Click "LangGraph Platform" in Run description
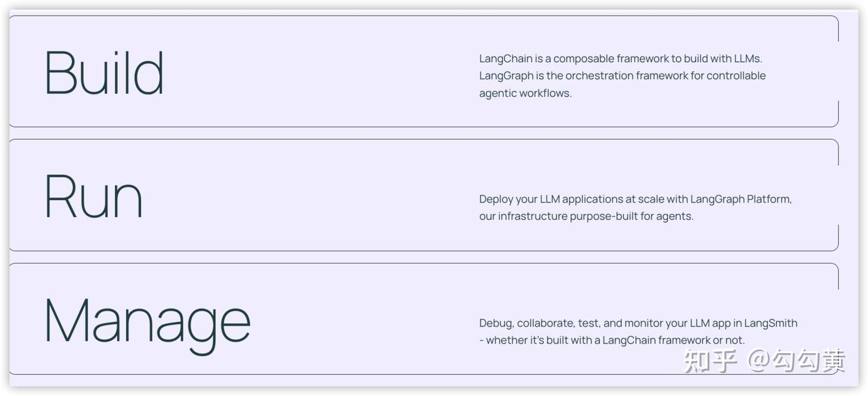 pos(740,199)
